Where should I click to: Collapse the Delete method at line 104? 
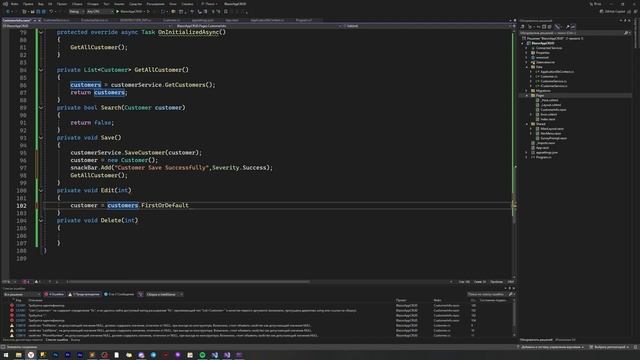coord(41,220)
